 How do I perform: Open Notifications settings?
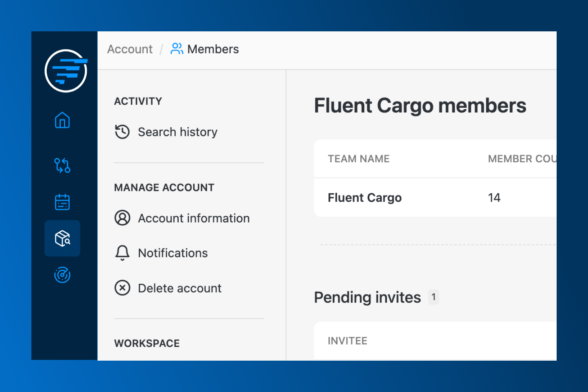173,253
